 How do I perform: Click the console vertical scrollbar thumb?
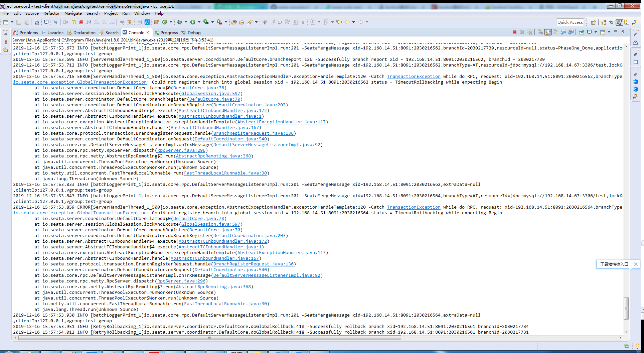[x=626, y=308]
